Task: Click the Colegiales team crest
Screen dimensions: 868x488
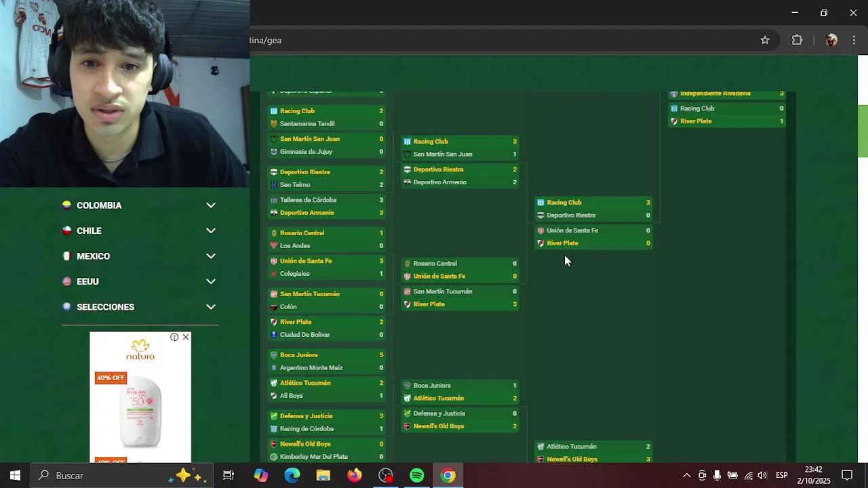Action: 274,274
